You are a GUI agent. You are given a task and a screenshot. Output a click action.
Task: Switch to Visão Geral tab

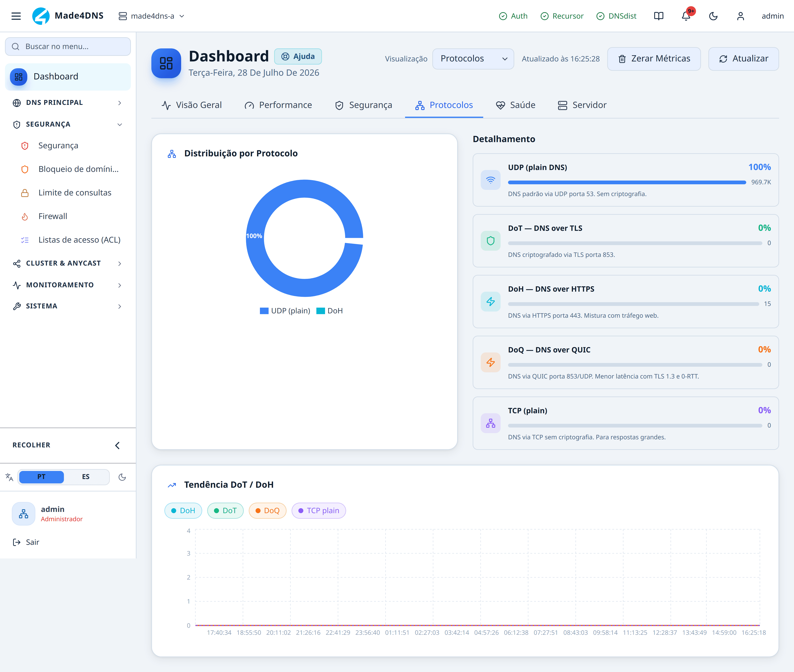coord(191,105)
